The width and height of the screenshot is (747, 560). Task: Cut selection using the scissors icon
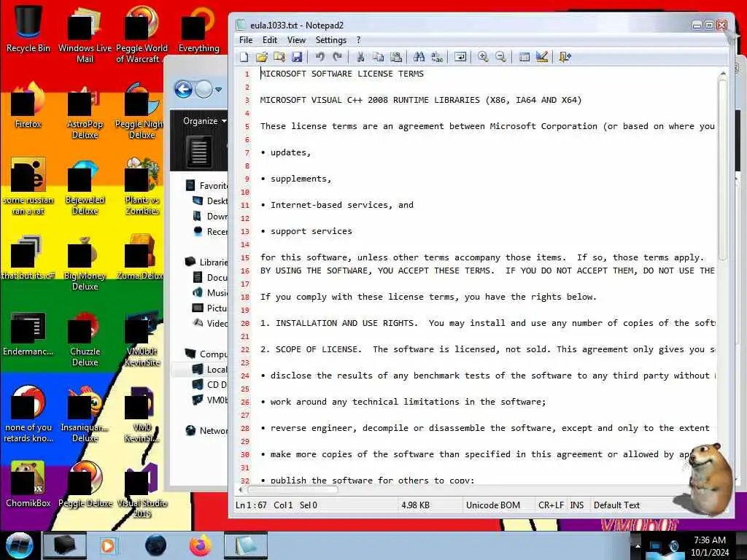tap(360, 57)
